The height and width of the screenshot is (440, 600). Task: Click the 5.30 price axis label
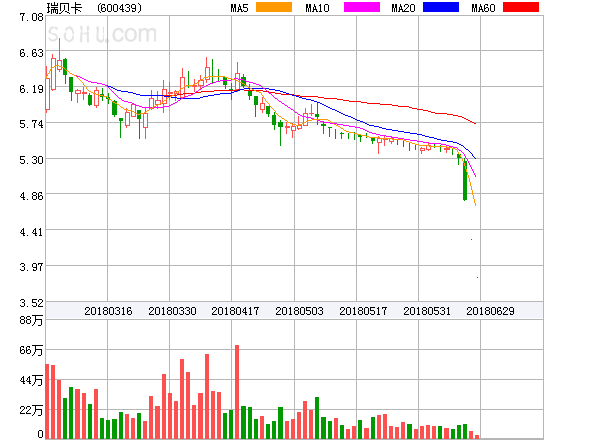pos(31,160)
